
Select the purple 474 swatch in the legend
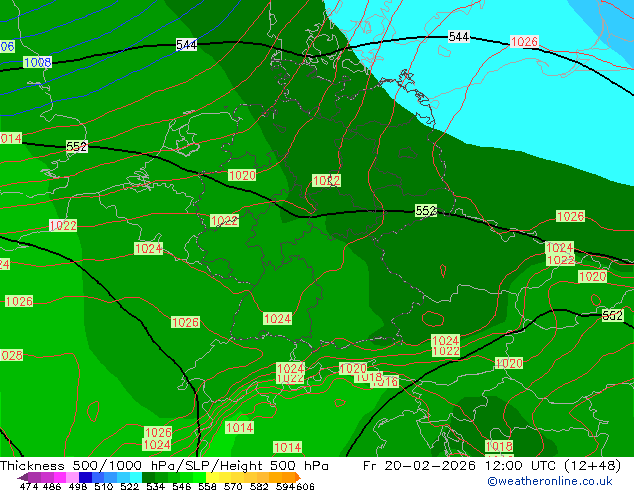coord(29,477)
